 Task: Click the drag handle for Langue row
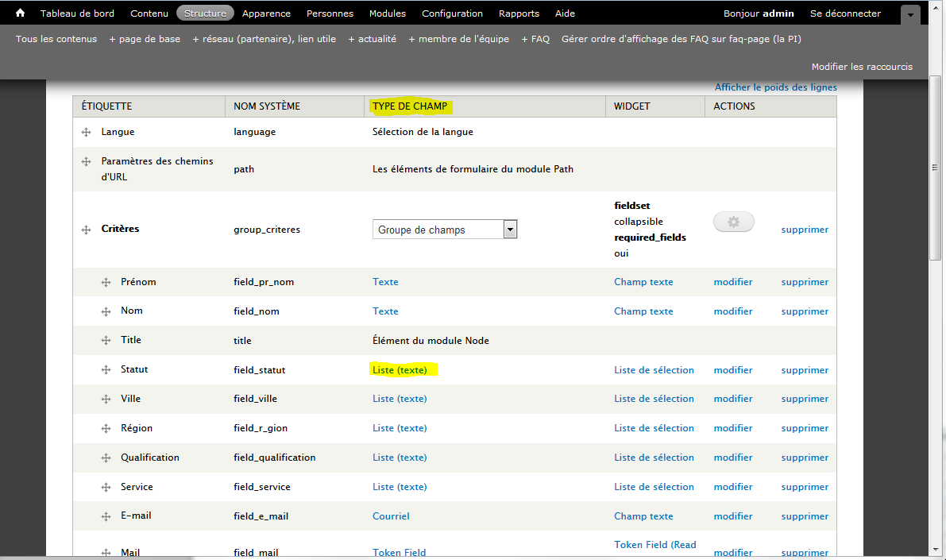click(86, 132)
